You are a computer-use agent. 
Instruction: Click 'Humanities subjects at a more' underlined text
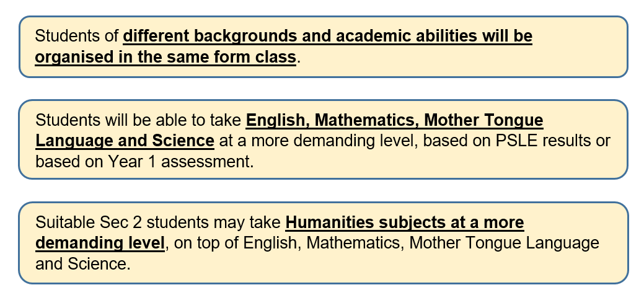pyautogui.click(x=405, y=222)
